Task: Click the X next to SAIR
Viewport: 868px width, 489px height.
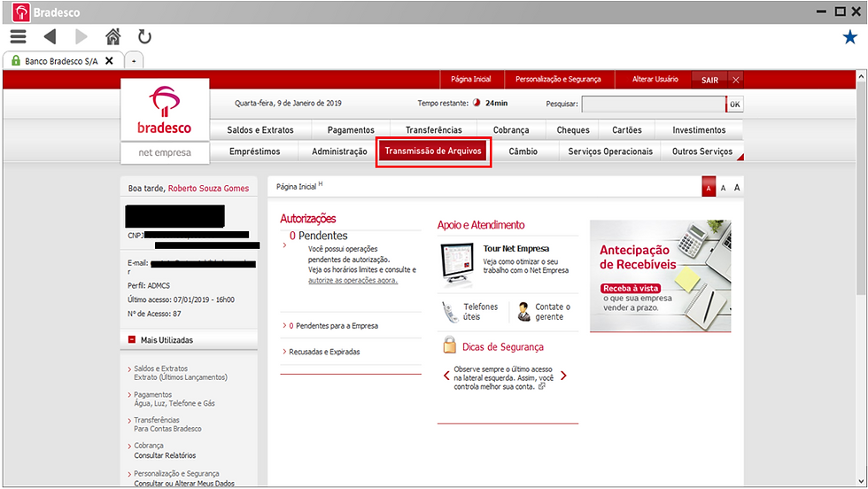Action: pos(736,80)
